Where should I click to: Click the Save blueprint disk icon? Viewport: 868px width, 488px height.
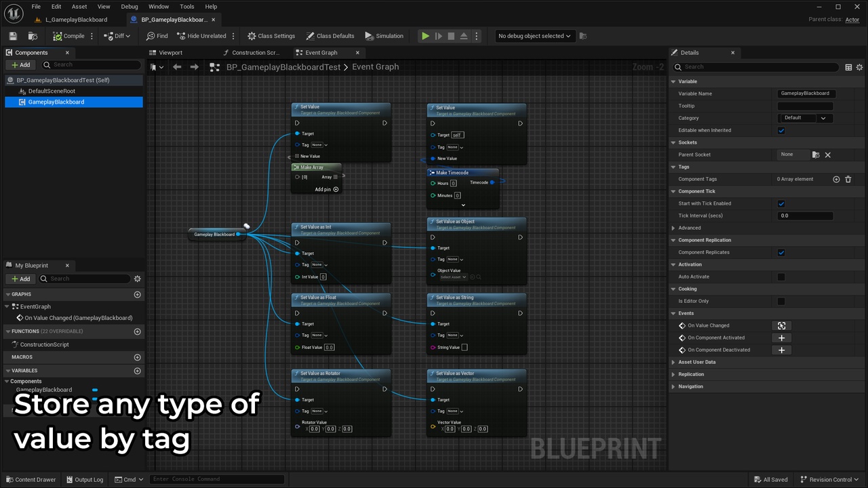point(13,36)
